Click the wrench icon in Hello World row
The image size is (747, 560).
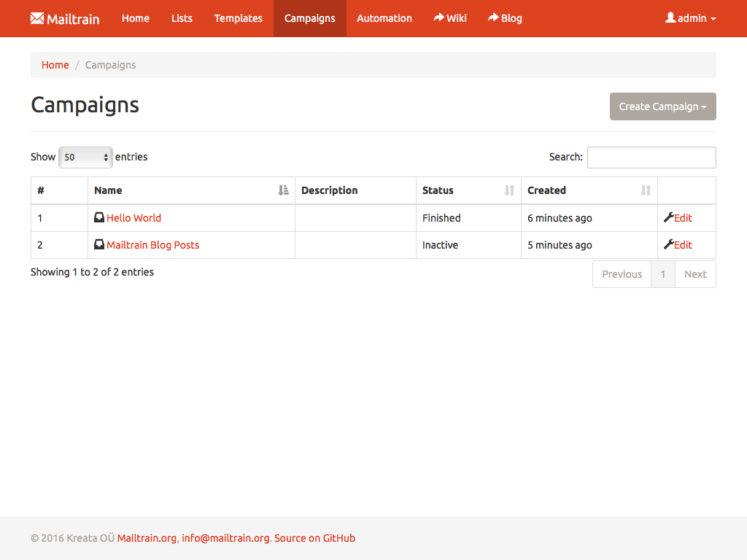(668, 217)
